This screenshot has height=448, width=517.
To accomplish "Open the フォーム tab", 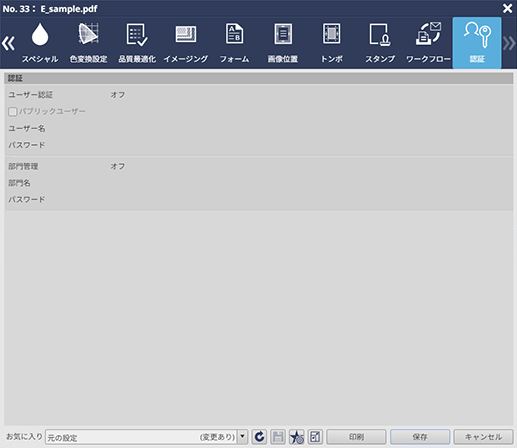I will [234, 43].
